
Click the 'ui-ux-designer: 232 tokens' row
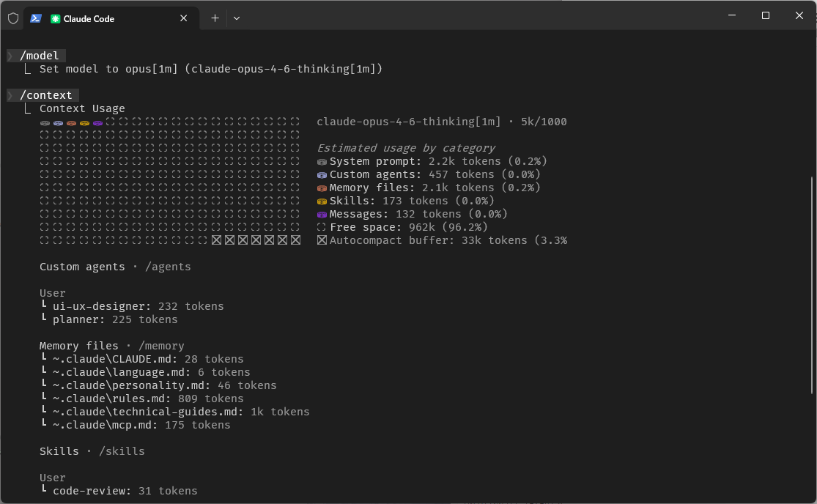(x=132, y=307)
